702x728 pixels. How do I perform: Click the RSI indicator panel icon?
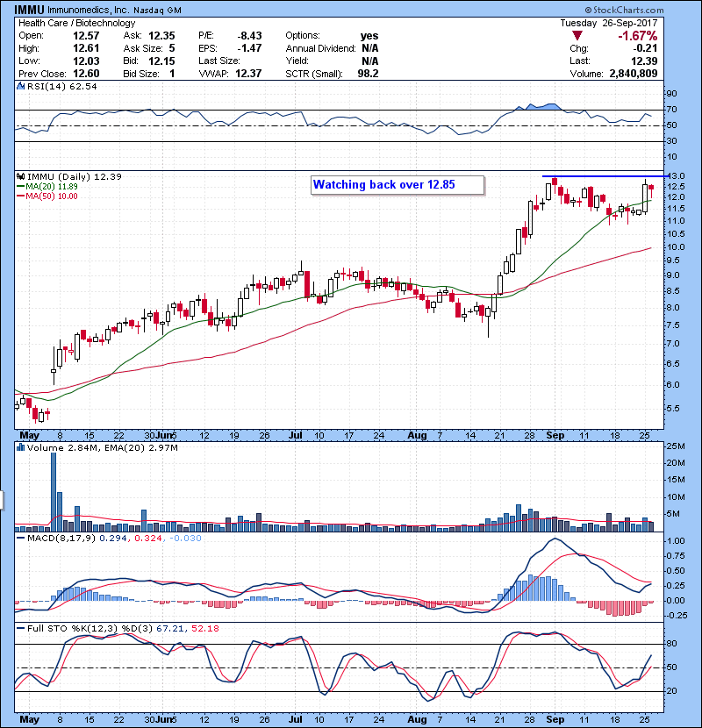click(x=20, y=86)
